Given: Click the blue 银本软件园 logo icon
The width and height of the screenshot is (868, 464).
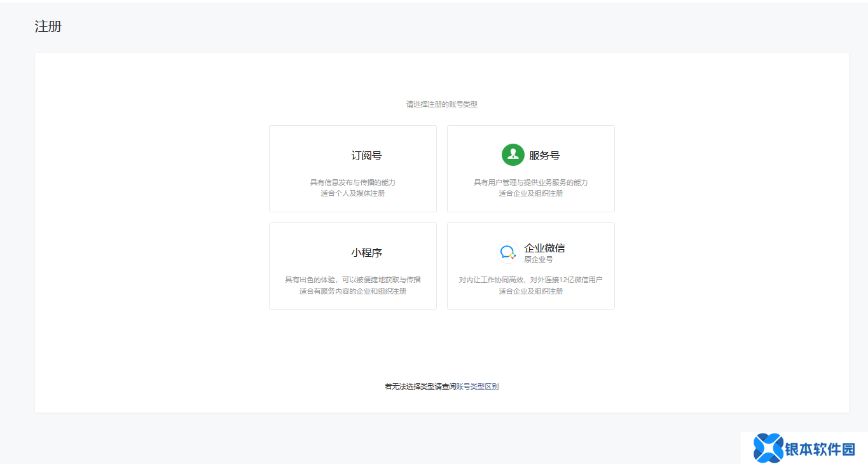Looking at the screenshot, I should click(768, 448).
